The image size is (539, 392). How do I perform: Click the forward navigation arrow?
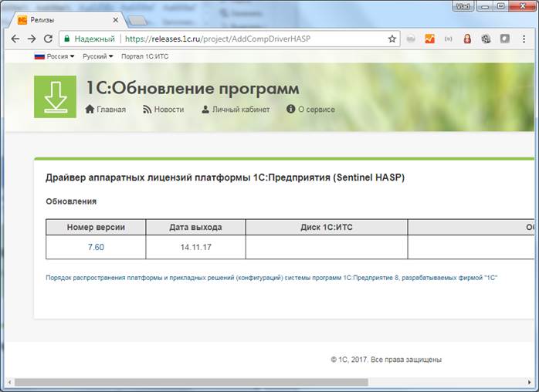pyautogui.click(x=32, y=39)
